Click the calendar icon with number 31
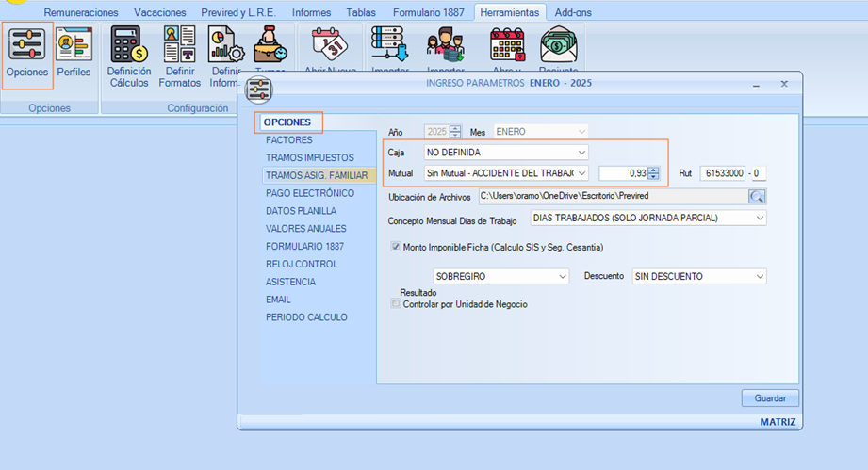 tap(329, 45)
